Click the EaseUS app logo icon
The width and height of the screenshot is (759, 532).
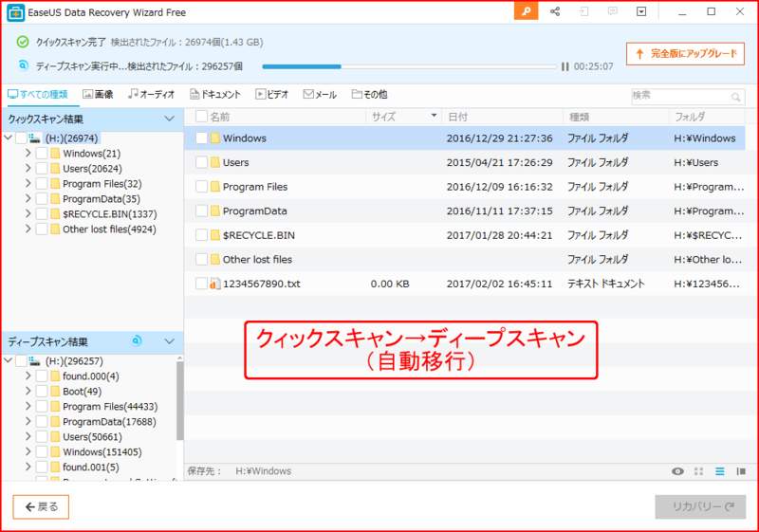15,12
